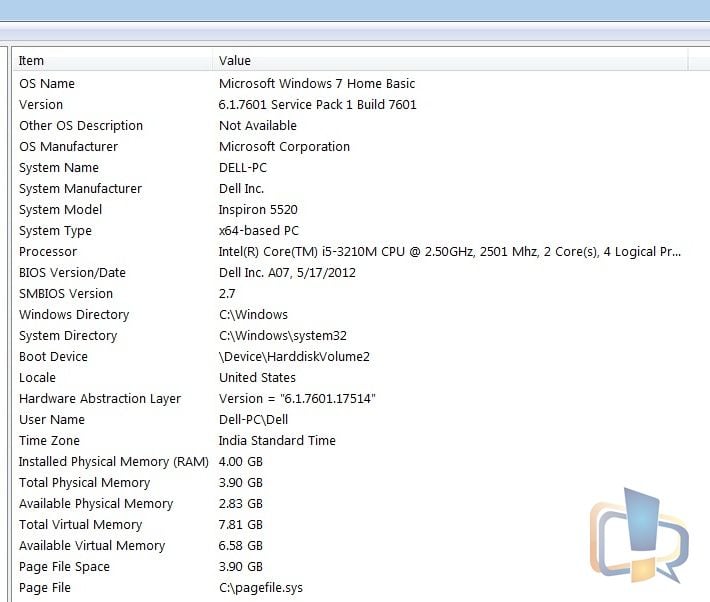Select the 'Dell Inc.' manufacturer value
Viewport: 710px width, 602px height.
point(241,188)
